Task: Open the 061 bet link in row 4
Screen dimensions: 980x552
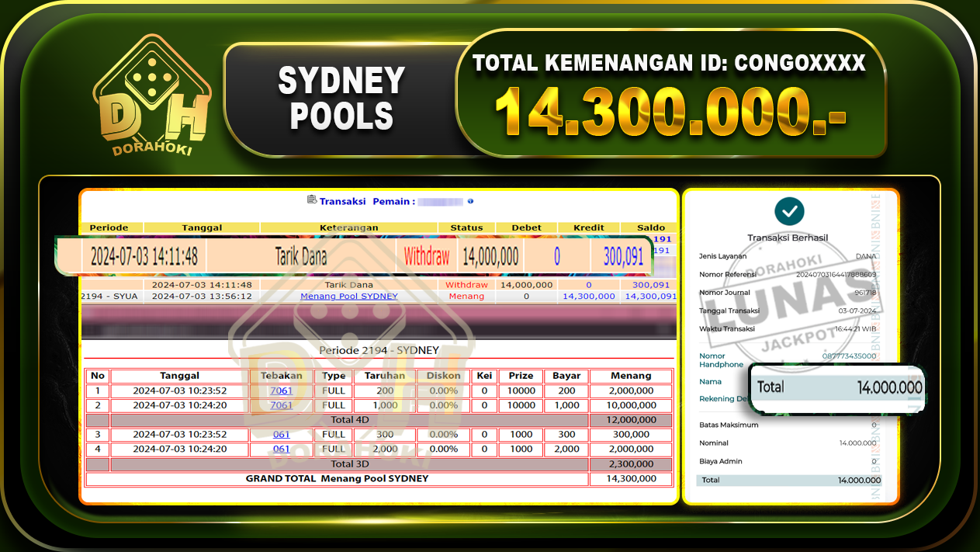Action: (x=281, y=449)
